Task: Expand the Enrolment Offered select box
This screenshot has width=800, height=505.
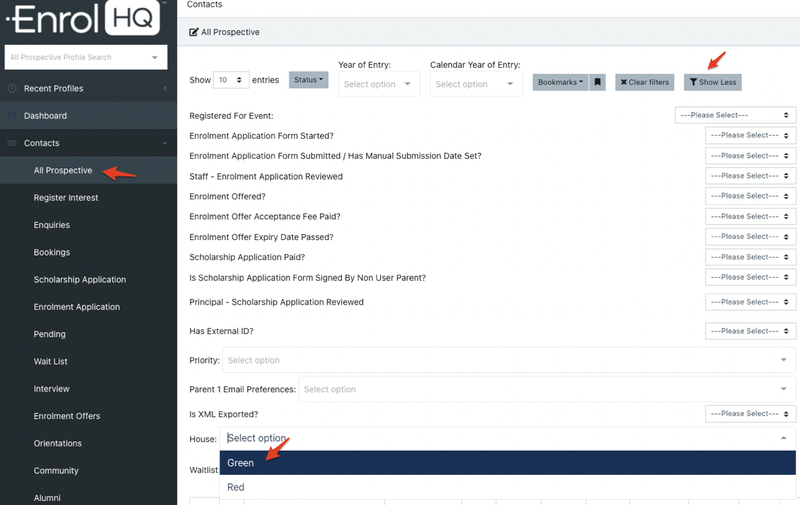Action: tap(750, 196)
